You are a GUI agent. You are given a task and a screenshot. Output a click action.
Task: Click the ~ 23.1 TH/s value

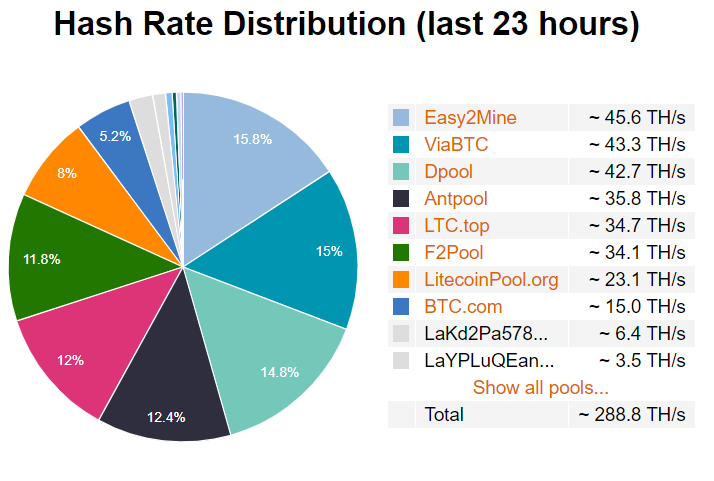pyautogui.click(x=637, y=280)
